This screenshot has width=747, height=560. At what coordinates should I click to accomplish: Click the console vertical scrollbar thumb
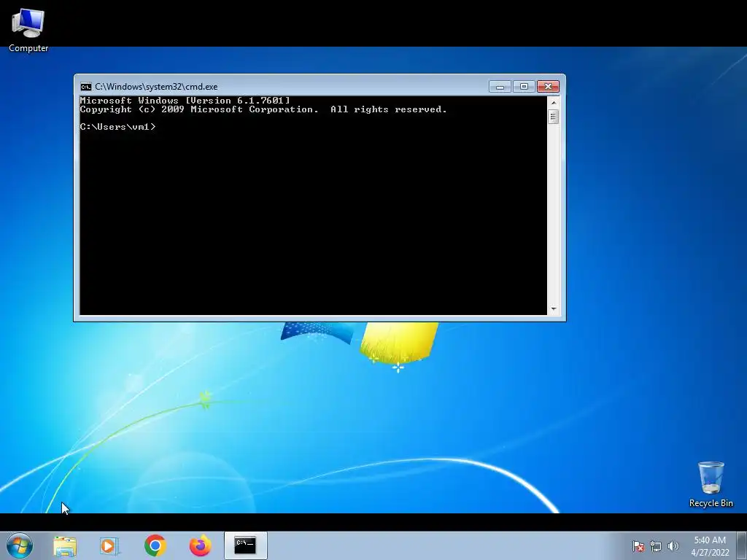click(x=554, y=117)
